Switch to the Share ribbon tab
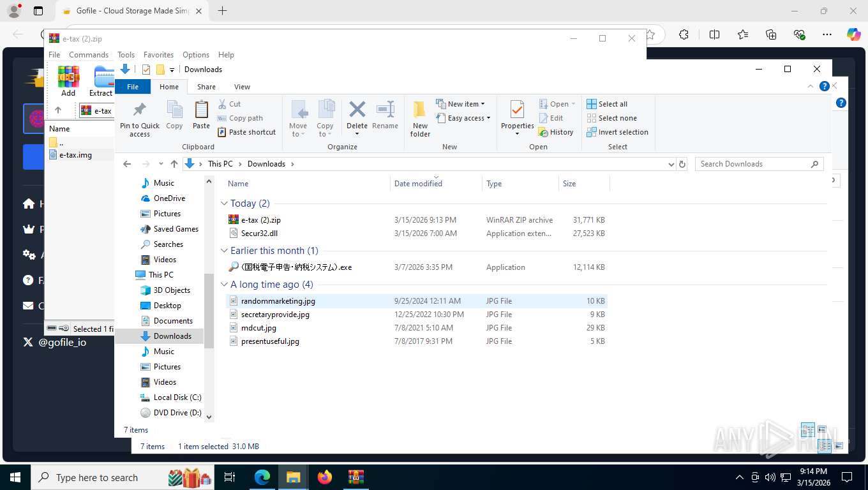Screen dimensions: 868x490 pos(206,87)
